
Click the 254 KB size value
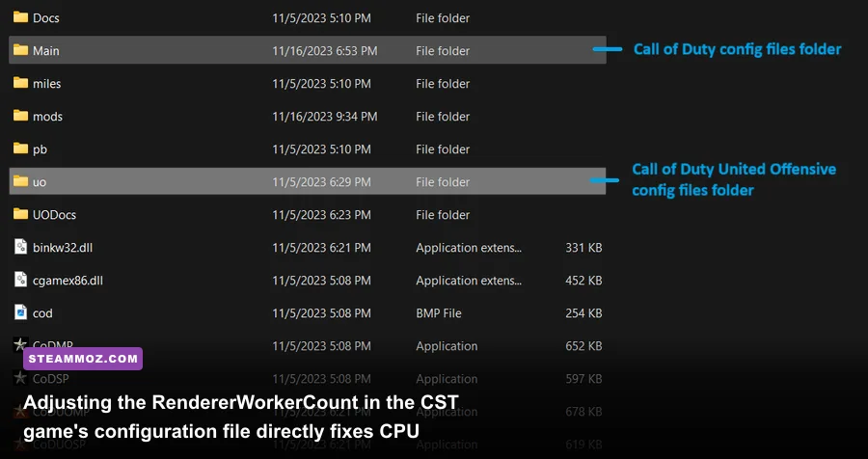[x=583, y=313]
